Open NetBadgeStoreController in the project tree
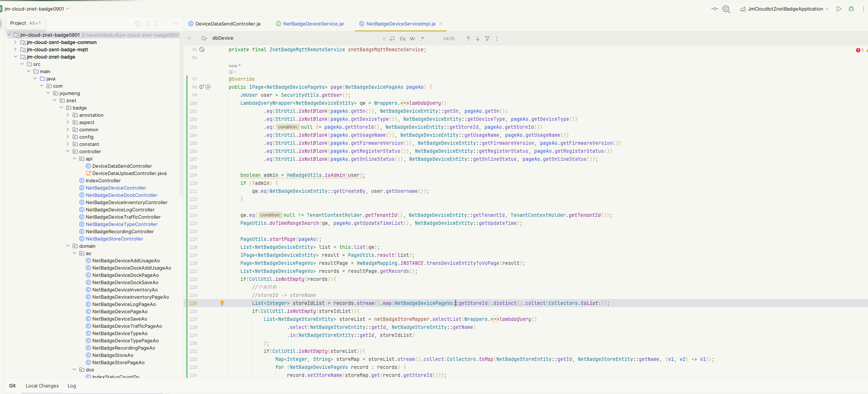Viewport: 868px width, 394px height. (x=114, y=239)
